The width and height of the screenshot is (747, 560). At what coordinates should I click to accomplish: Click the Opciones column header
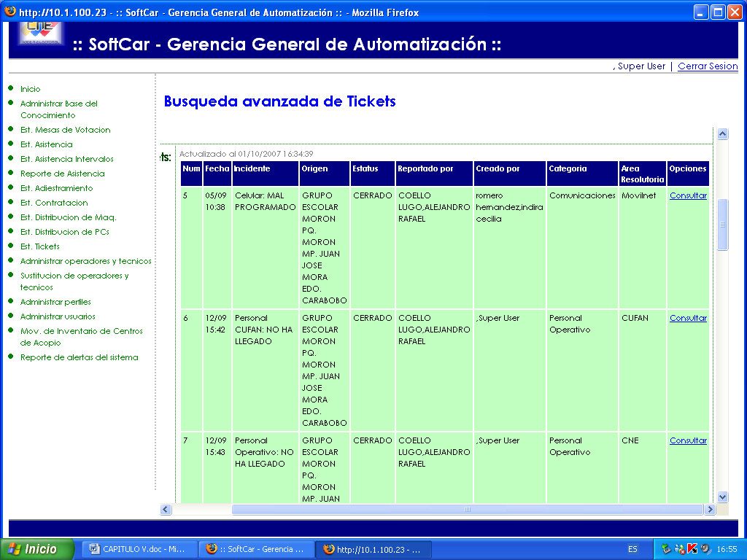[x=688, y=174]
